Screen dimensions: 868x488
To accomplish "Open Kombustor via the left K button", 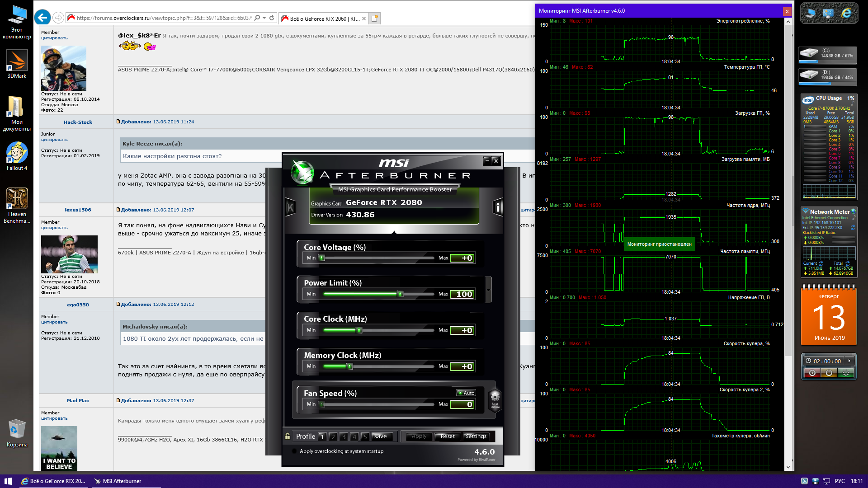I will [290, 207].
